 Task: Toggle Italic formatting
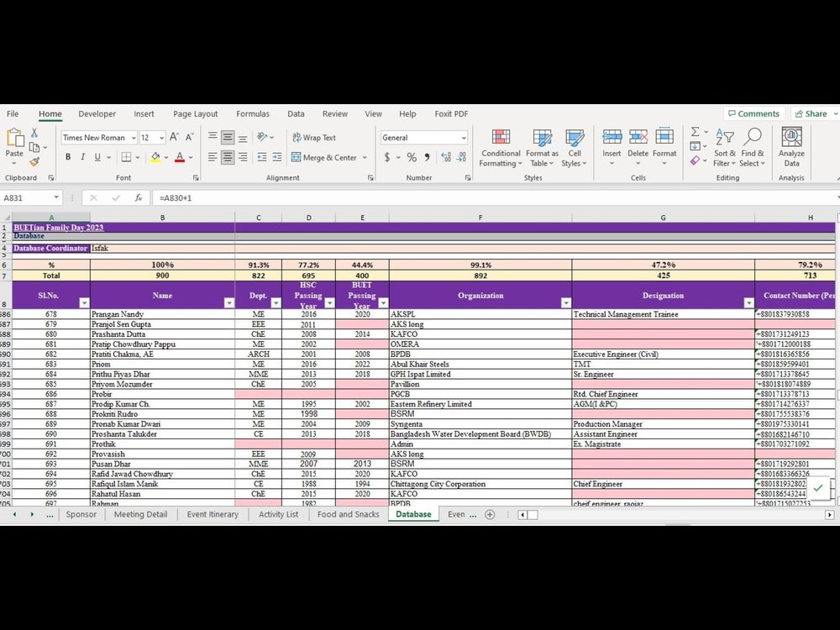pos(82,157)
